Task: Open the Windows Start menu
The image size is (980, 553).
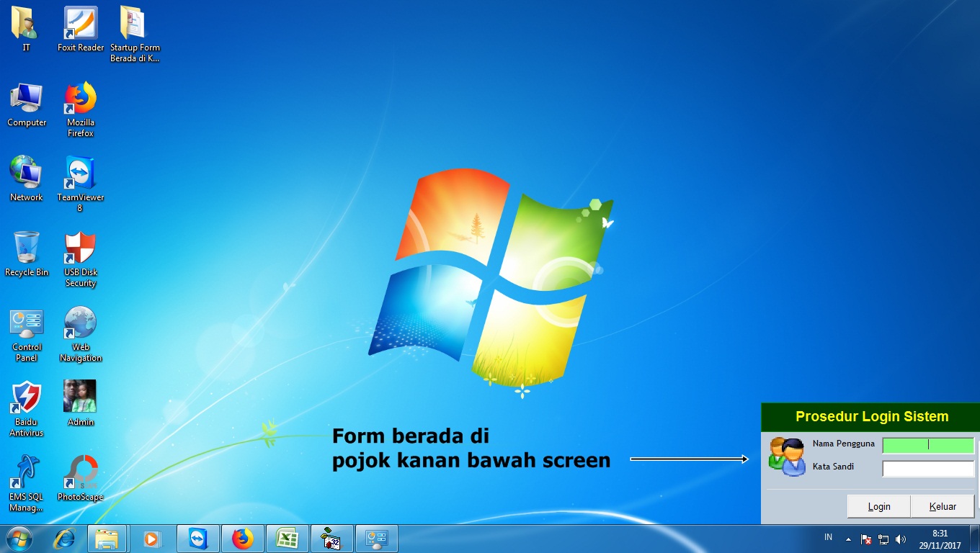Action: coord(19,539)
